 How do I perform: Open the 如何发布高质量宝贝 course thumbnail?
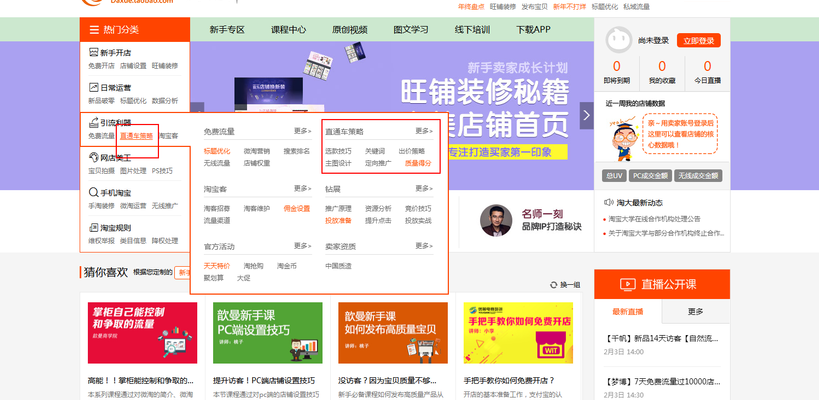click(393, 333)
